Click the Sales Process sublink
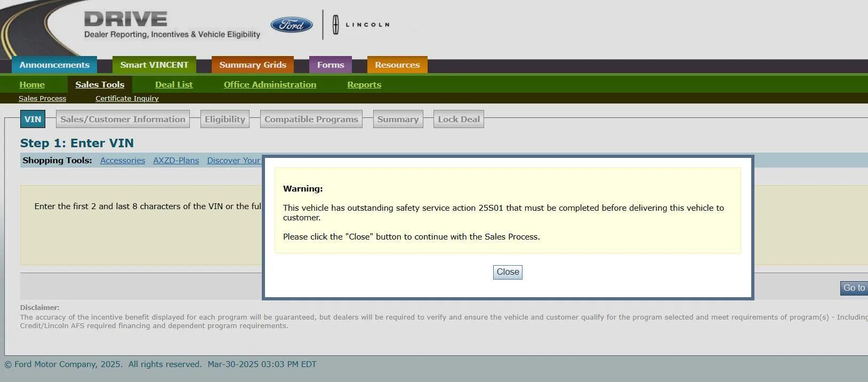This screenshot has width=868, height=382. (42, 98)
